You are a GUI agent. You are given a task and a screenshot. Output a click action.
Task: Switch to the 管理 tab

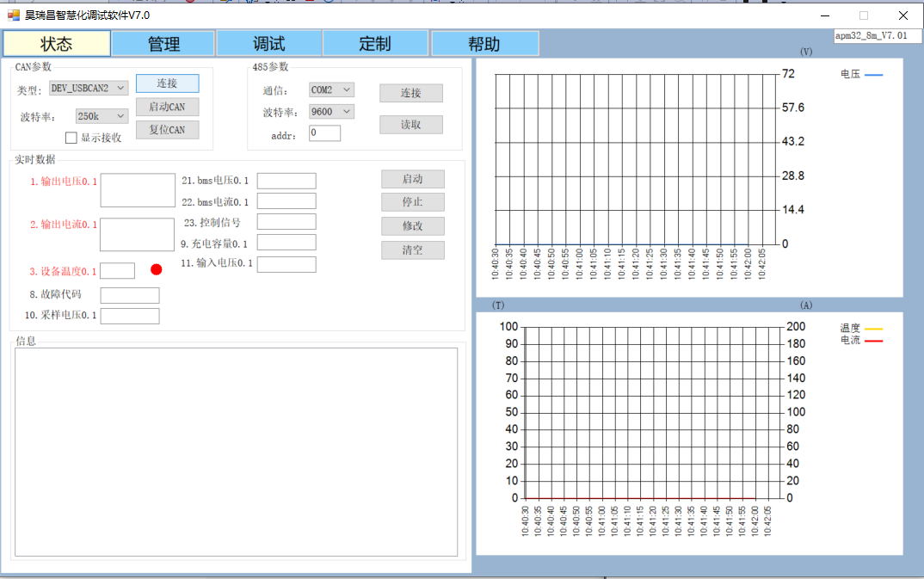(163, 44)
